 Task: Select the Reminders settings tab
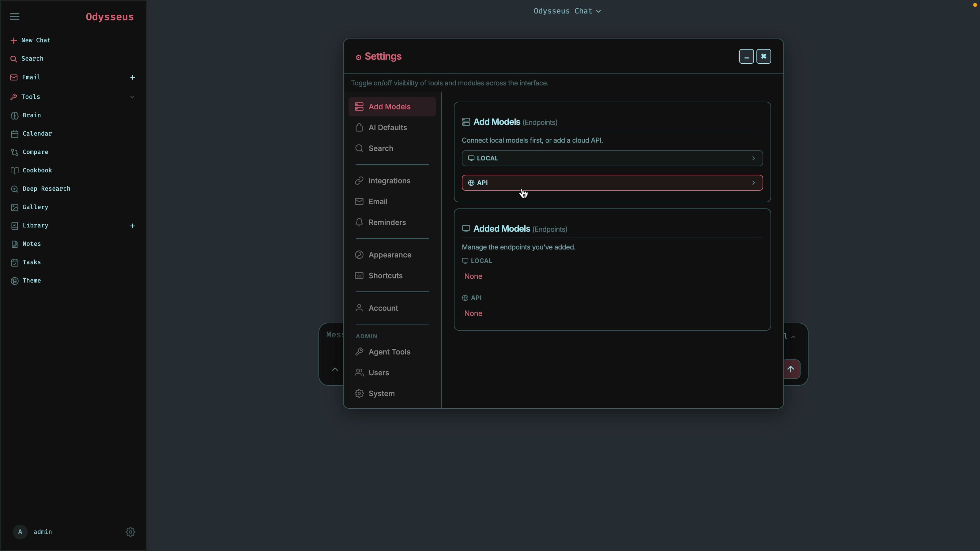point(392,223)
